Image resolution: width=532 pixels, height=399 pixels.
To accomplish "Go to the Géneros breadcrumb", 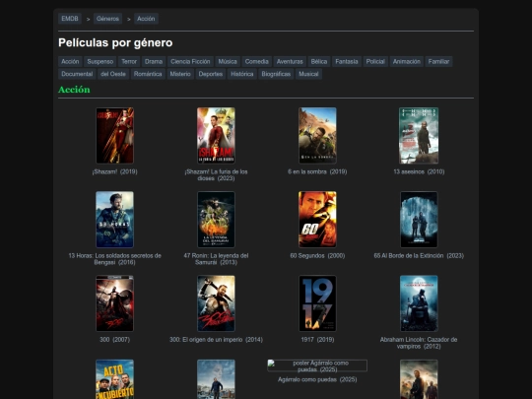I will tap(107, 19).
